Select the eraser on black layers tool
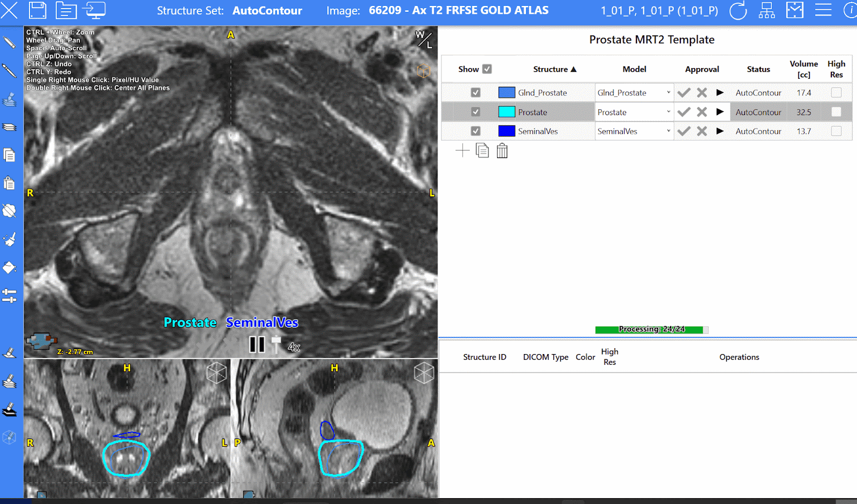This screenshot has width=857, height=504. coord(9,410)
